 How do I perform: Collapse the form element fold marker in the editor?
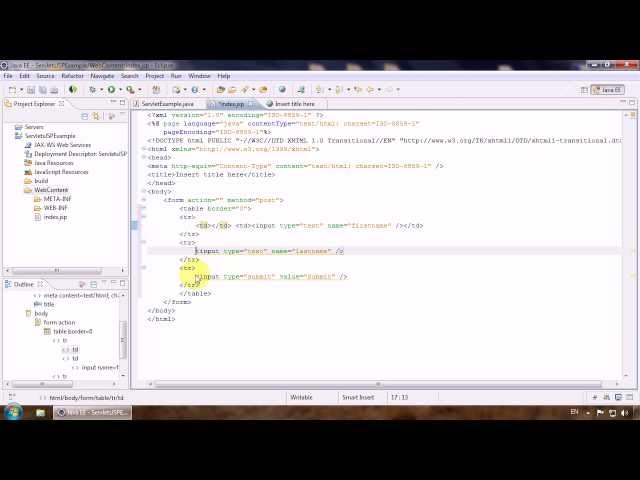click(x=144, y=200)
